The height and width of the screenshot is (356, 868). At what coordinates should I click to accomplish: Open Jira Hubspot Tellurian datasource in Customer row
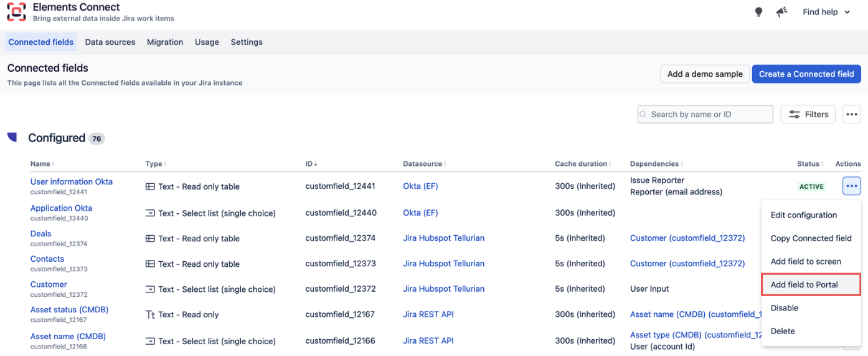point(443,289)
